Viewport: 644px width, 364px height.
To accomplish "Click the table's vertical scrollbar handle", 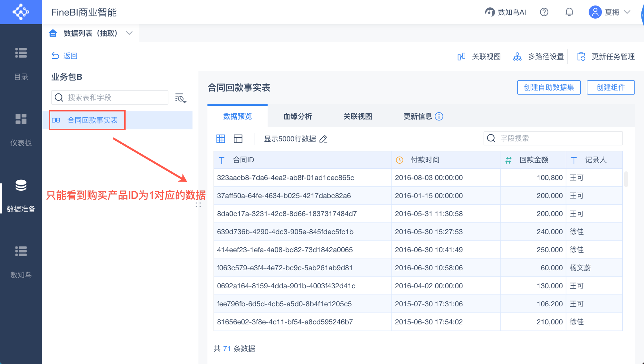I will pos(626,179).
